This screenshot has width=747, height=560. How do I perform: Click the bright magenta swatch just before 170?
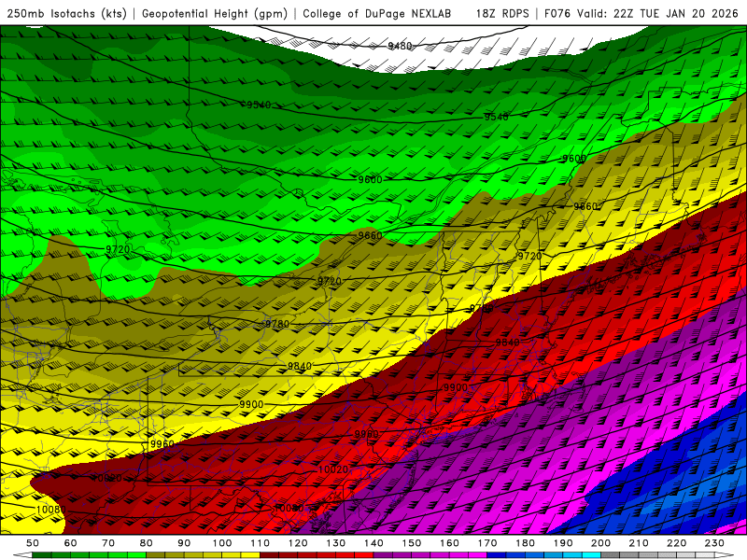[477, 554]
